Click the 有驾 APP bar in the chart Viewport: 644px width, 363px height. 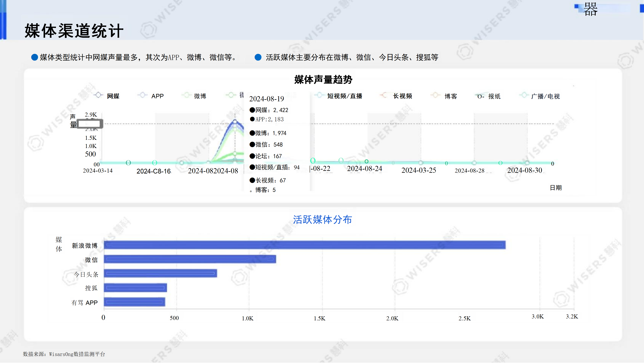coord(135,302)
